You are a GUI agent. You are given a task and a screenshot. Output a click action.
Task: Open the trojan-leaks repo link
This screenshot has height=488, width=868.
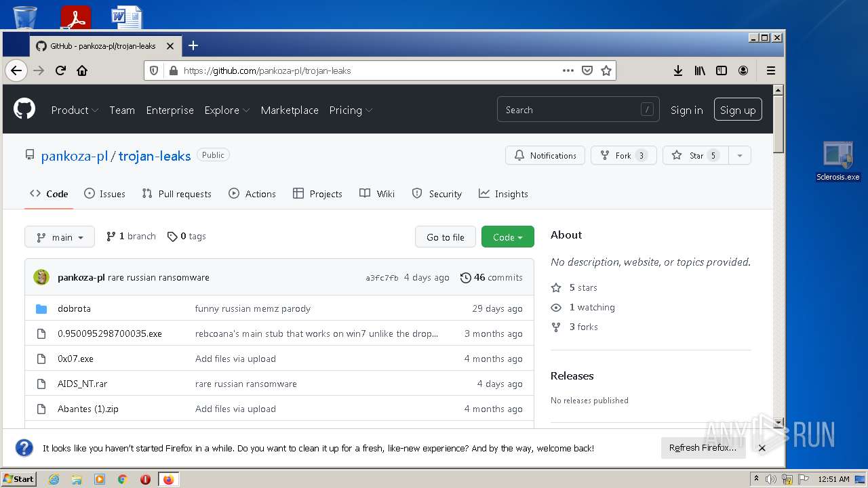(x=155, y=156)
